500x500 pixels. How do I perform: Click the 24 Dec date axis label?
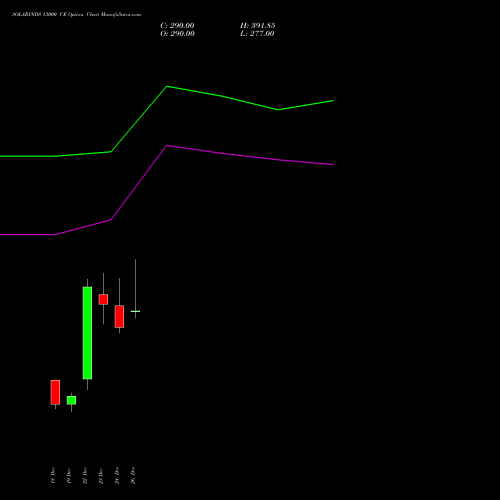pyautogui.click(x=117, y=475)
